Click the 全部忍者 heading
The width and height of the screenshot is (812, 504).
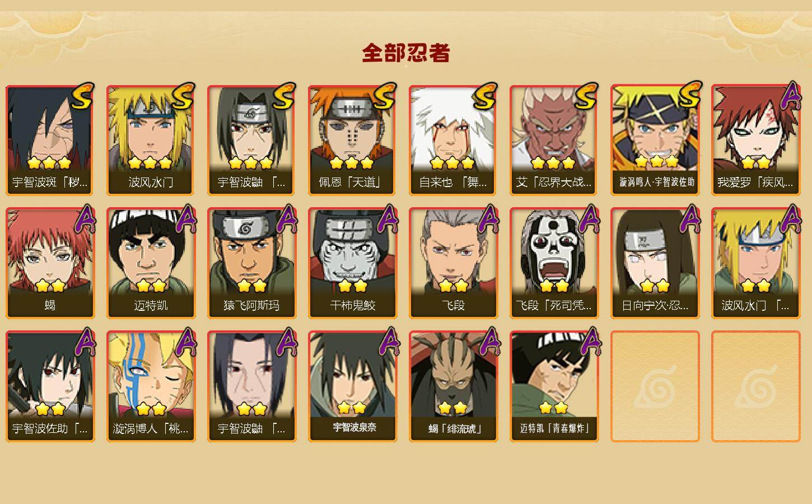pos(406,53)
